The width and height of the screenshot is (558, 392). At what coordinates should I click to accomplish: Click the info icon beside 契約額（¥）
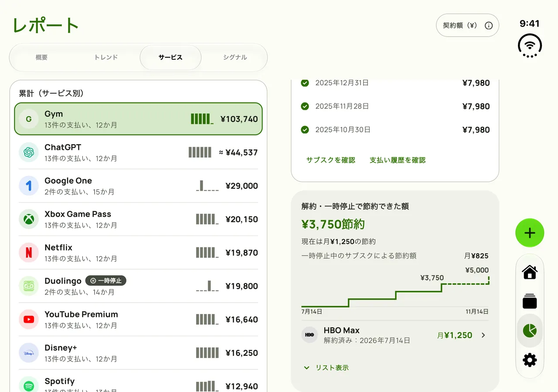[489, 25]
